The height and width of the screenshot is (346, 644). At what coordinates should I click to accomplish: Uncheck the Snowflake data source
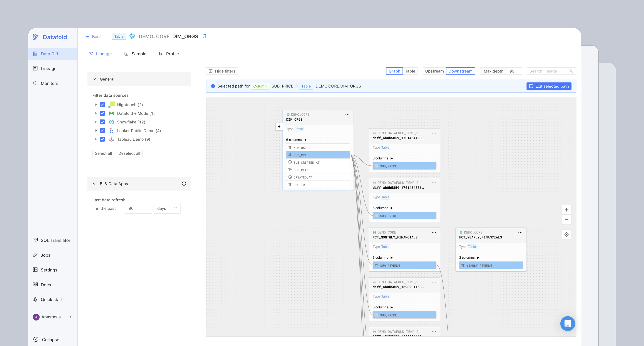[102, 122]
